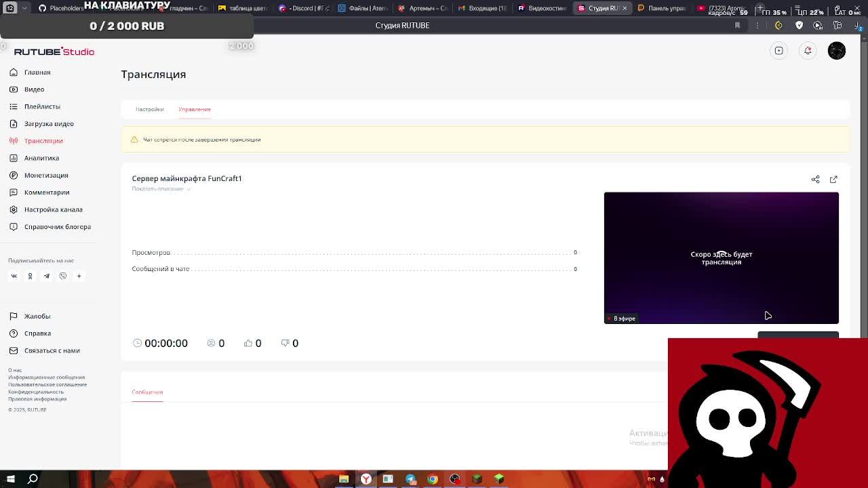Open notifications bell icon
868x488 pixels.
point(808,51)
